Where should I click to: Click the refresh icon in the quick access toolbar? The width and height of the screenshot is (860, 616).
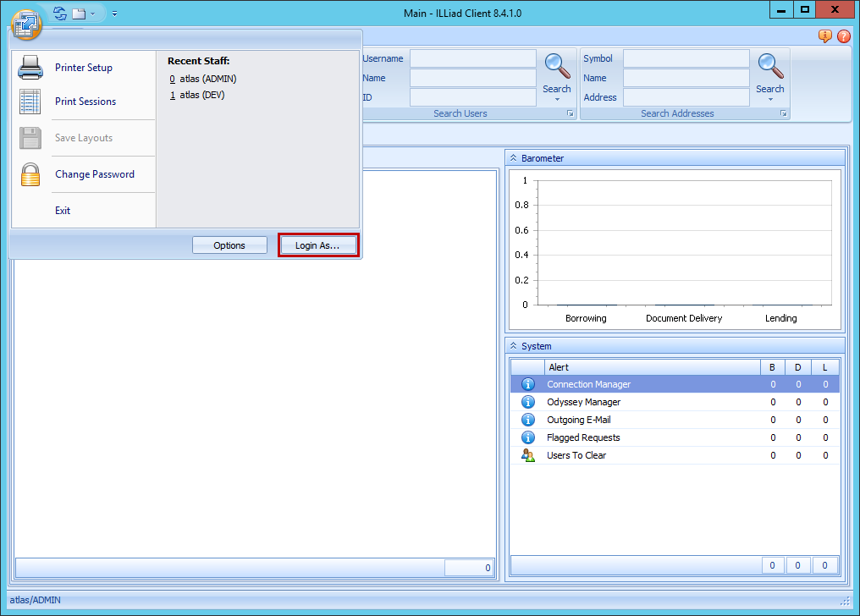tap(58, 13)
